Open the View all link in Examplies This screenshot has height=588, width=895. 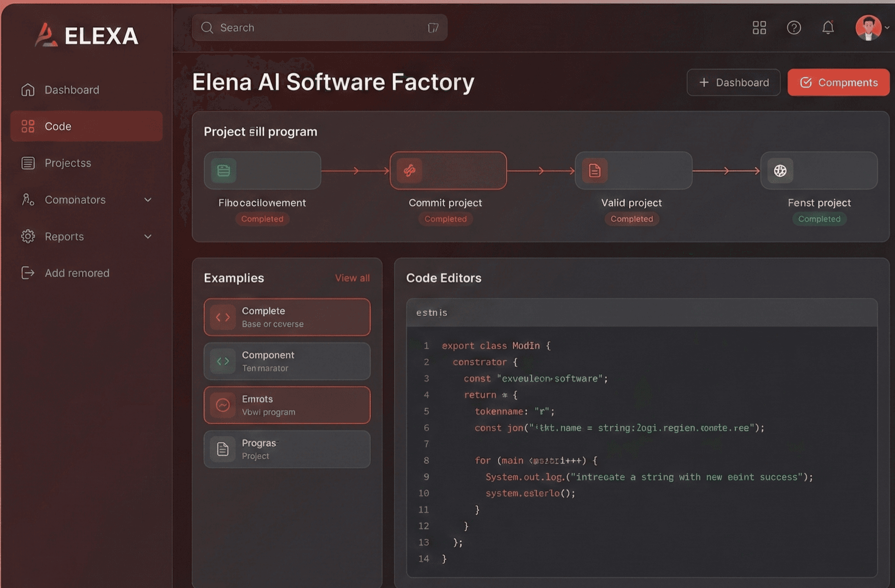coord(352,278)
